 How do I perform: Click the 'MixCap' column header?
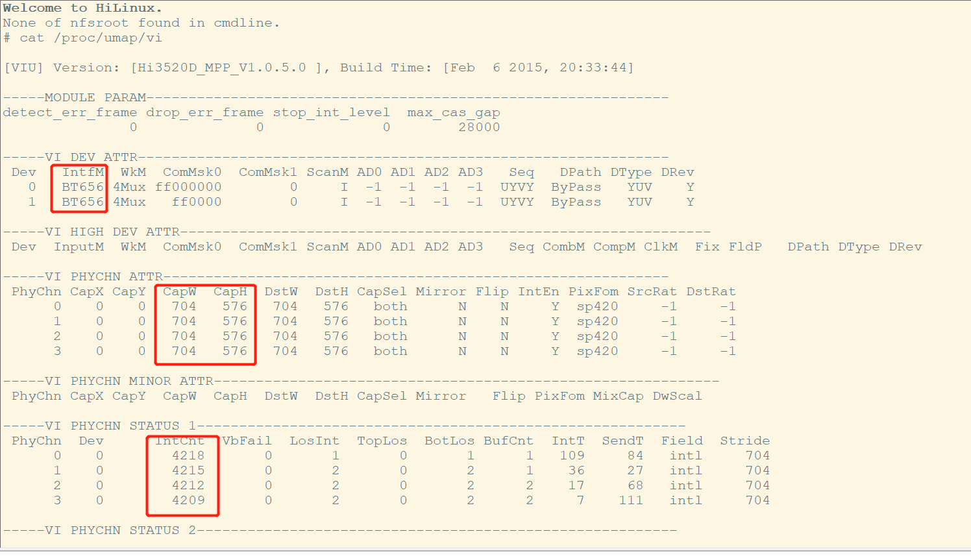[x=619, y=396]
